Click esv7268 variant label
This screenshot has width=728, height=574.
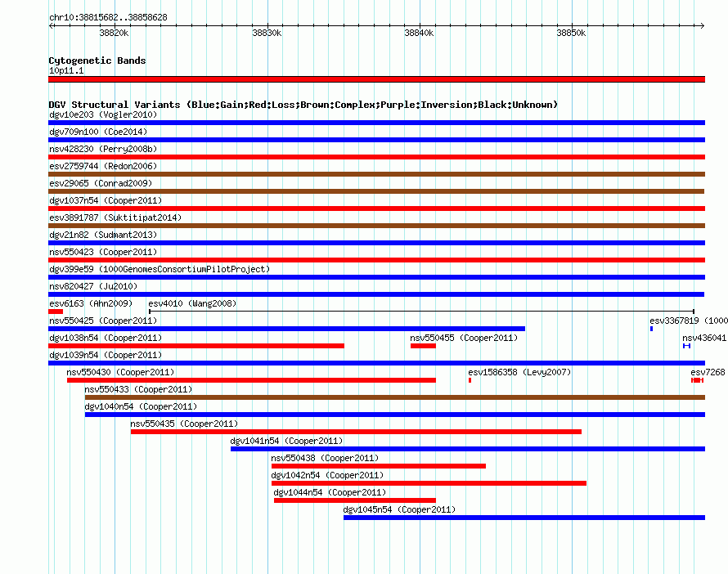(708, 372)
